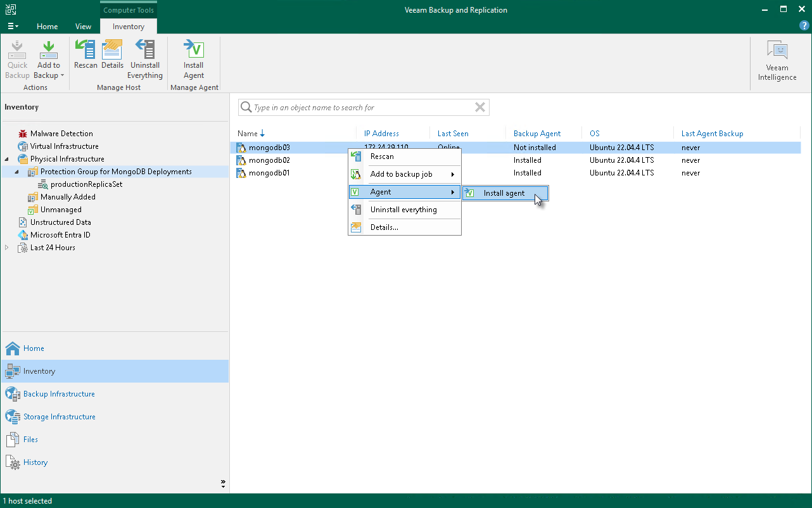The width and height of the screenshot is (812, 508).
Task: Expand the Last 24 Hours node
Action: pos(7,248)
